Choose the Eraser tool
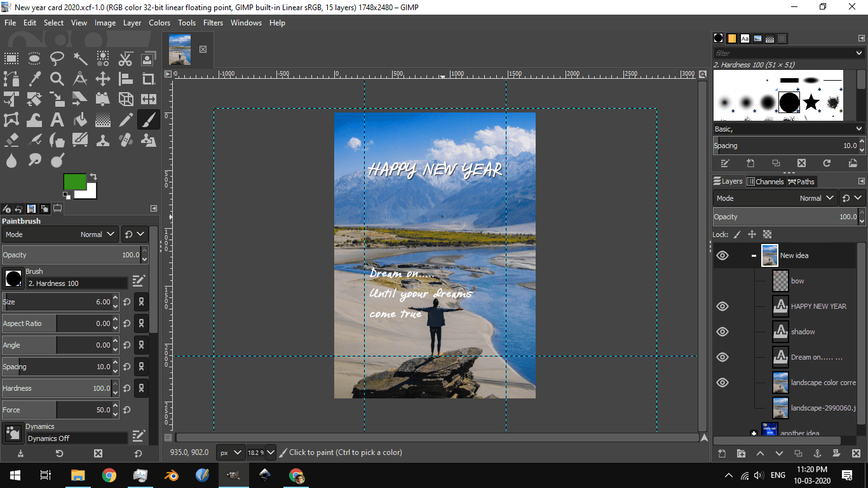Image resolution: width=868 pixels, height=488 pixels. click(11, 140)
